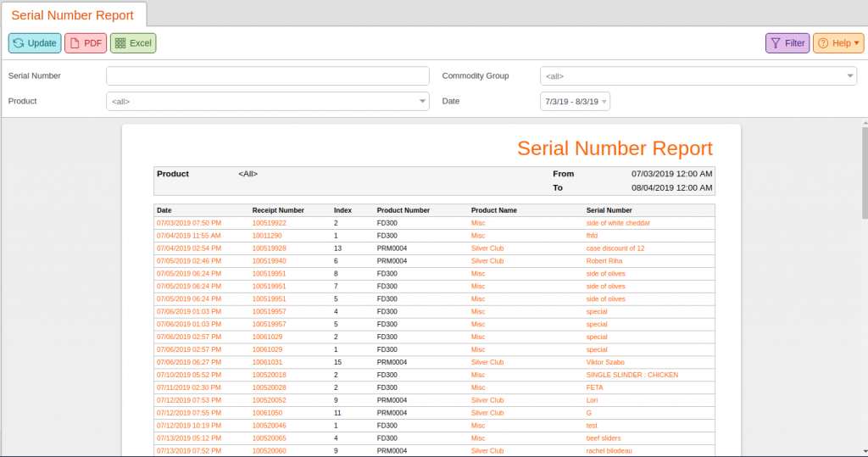Open the Date range 7/3/19 - 8/3/19 dropdown

576,102
